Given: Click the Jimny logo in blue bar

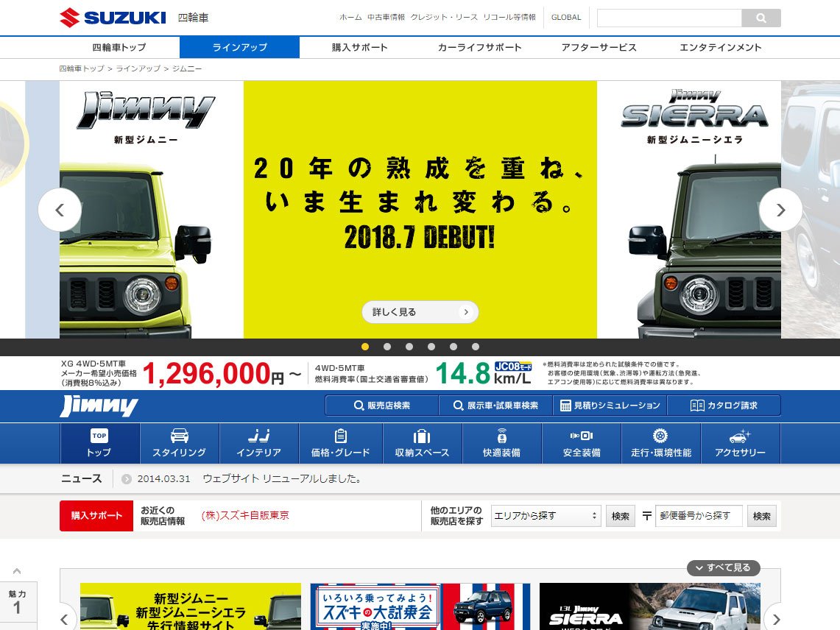Looking at the screenshot, I should [99, 406].
